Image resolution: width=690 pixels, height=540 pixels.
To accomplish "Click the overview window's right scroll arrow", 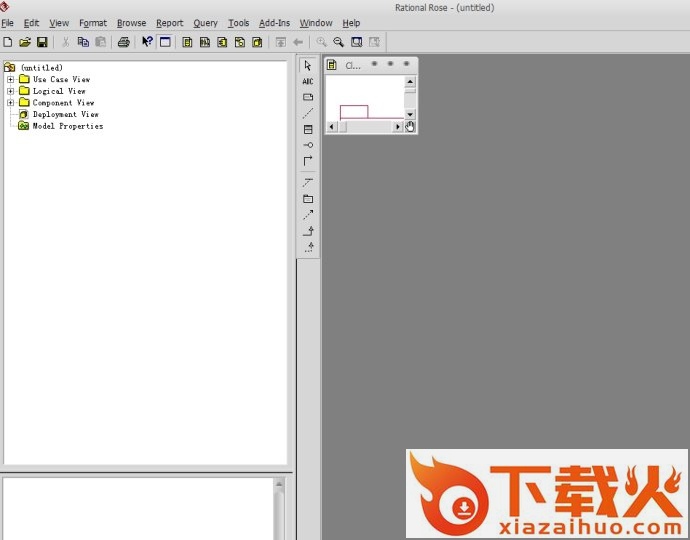I will tap(398, 127).
